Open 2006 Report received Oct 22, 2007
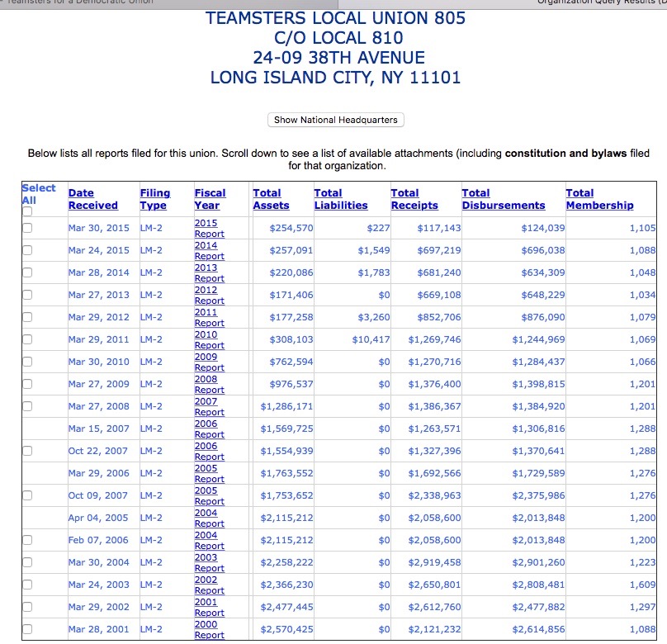667x644 pixels. [210, 452]
